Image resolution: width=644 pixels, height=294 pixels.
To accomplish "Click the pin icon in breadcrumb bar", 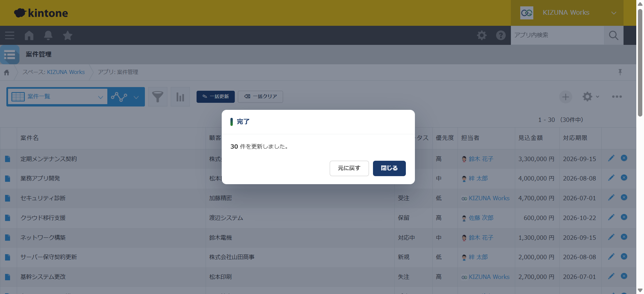I will [x=620, y=72].
